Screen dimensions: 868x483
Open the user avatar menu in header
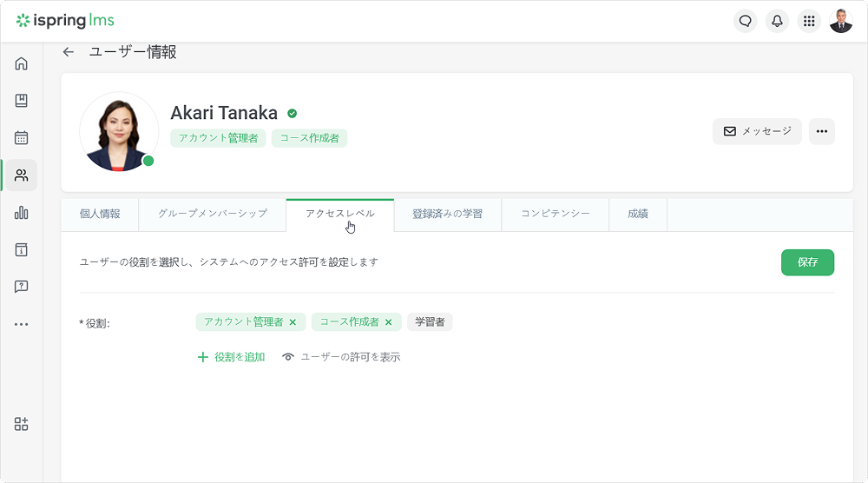pyautogui.click(x=840, y=21)
